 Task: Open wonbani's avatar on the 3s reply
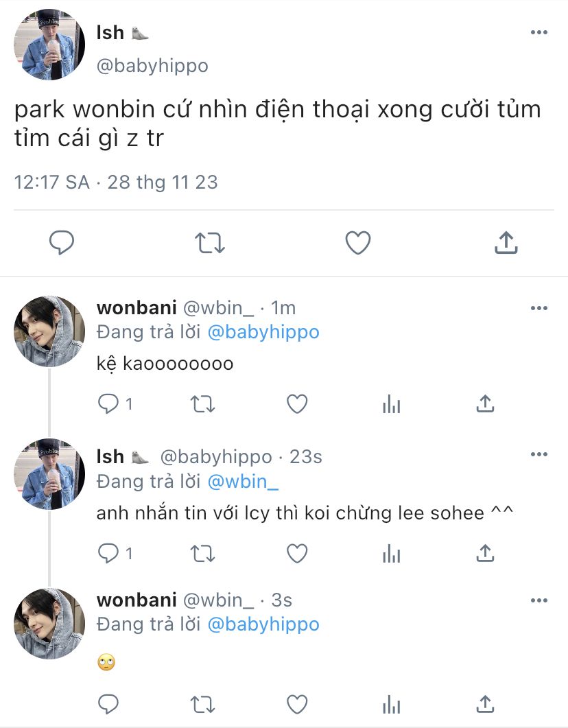click(x=49, y=624)
